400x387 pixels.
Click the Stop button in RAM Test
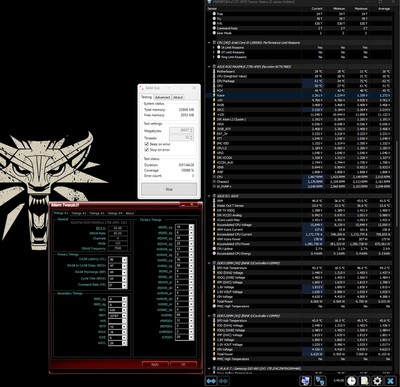pos(169,189)
